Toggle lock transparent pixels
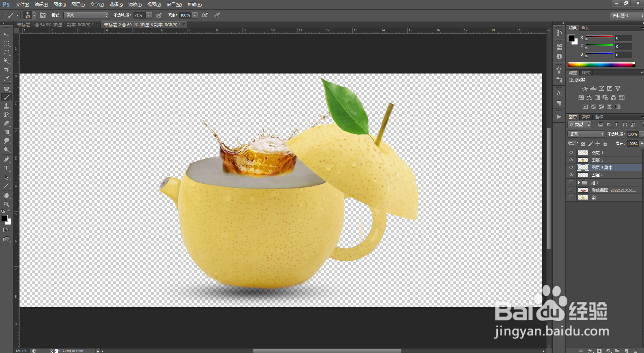 [583, 144]
